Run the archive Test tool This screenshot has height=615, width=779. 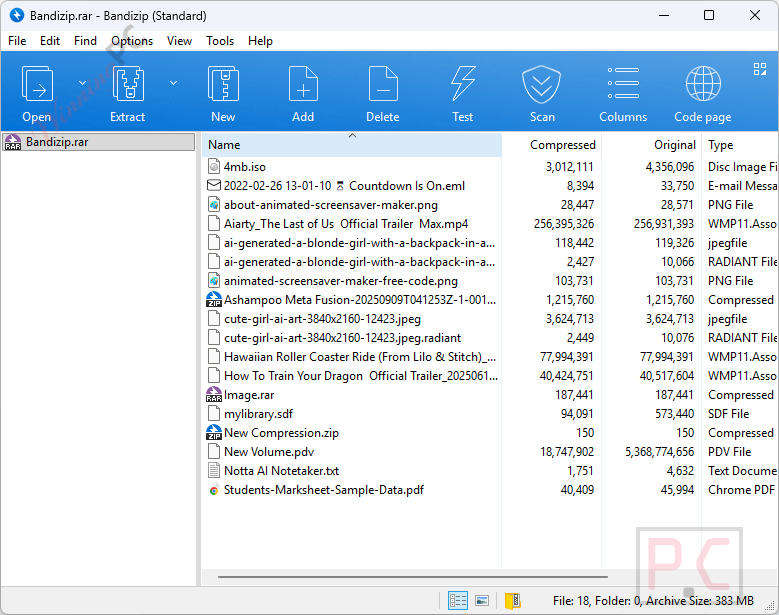coord(463,84)
